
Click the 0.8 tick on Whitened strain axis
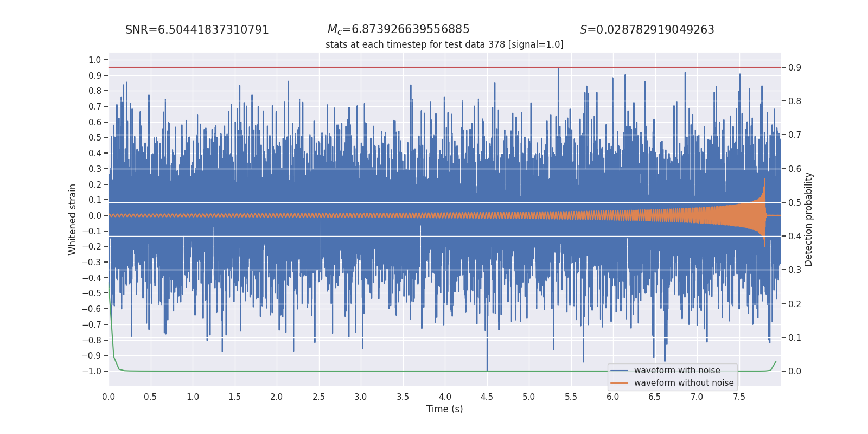coord(95,91)
